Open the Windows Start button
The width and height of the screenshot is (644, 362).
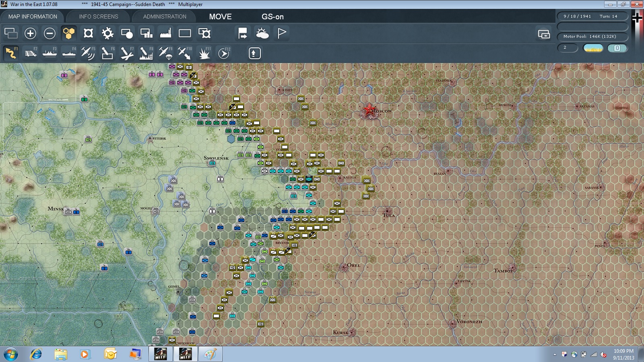[10, 354]
